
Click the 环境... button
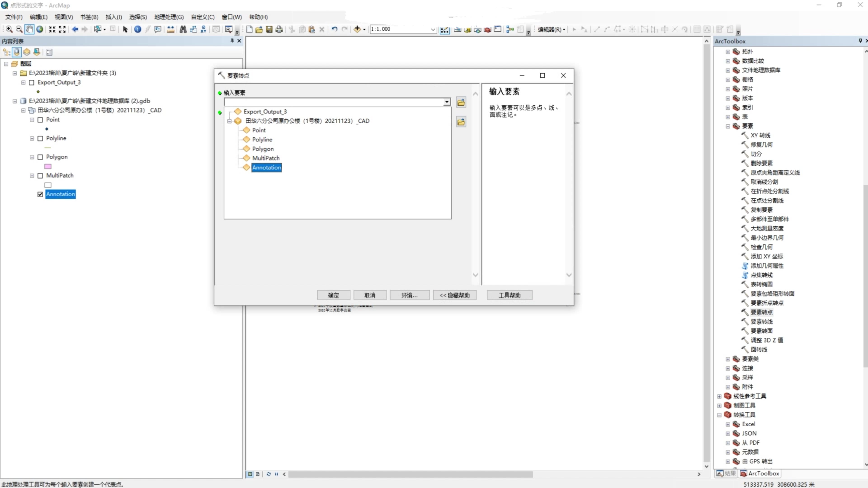pyautogui.click(x=409, y=295)
